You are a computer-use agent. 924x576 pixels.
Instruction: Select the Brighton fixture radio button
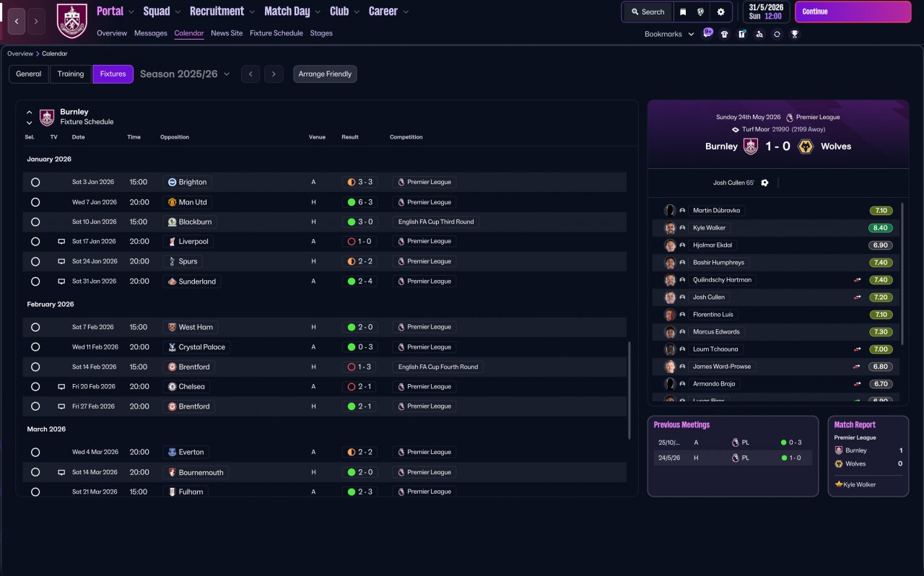pyautogui.click(x=35, y=183)
